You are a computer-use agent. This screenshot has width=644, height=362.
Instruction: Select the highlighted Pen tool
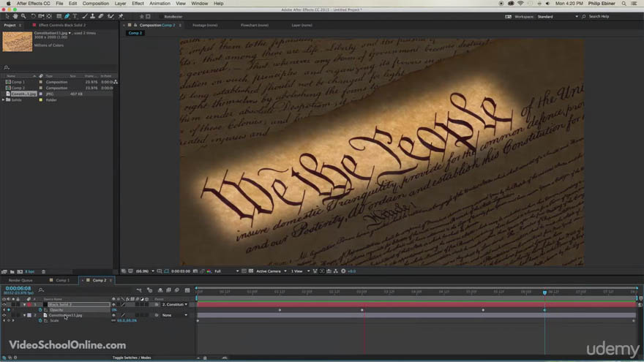click(x=67, y=16)
